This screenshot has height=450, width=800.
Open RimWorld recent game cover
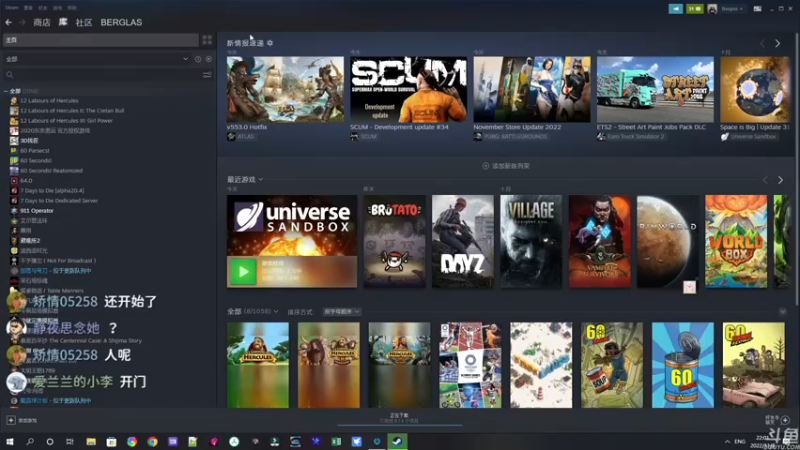[x=668, y=241]
